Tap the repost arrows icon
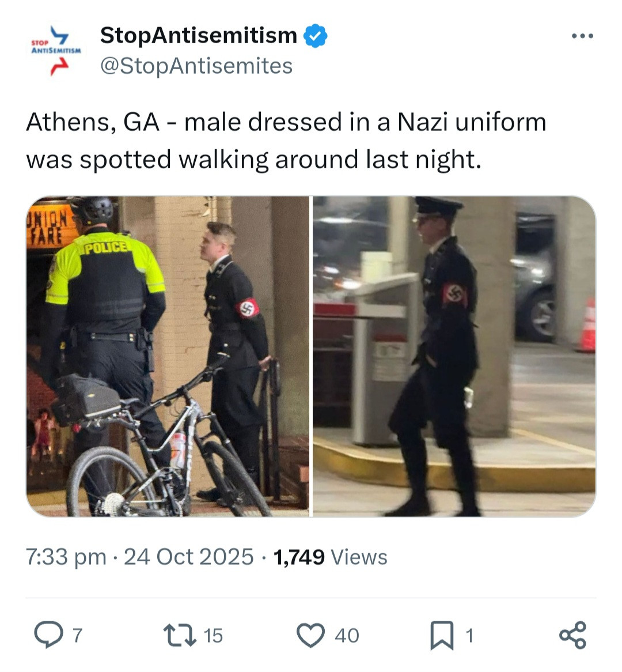 point(180,635)
